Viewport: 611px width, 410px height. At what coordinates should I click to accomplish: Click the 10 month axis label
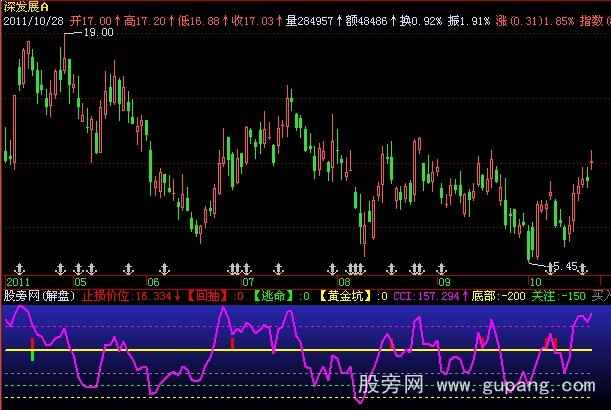535,282
